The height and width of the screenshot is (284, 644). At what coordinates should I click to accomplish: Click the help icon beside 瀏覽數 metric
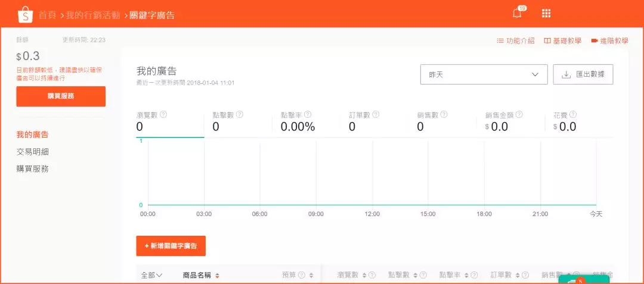click(163, 114)
